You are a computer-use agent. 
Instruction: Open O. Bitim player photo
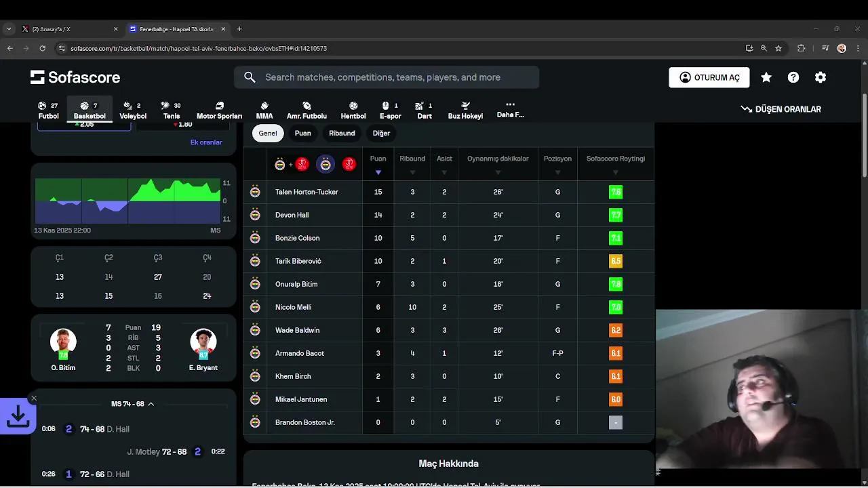(63, 342)
